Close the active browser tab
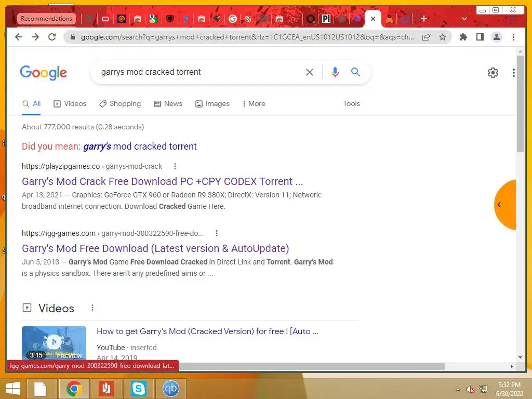Screen dimensions: 532x399 pos(373,19)
